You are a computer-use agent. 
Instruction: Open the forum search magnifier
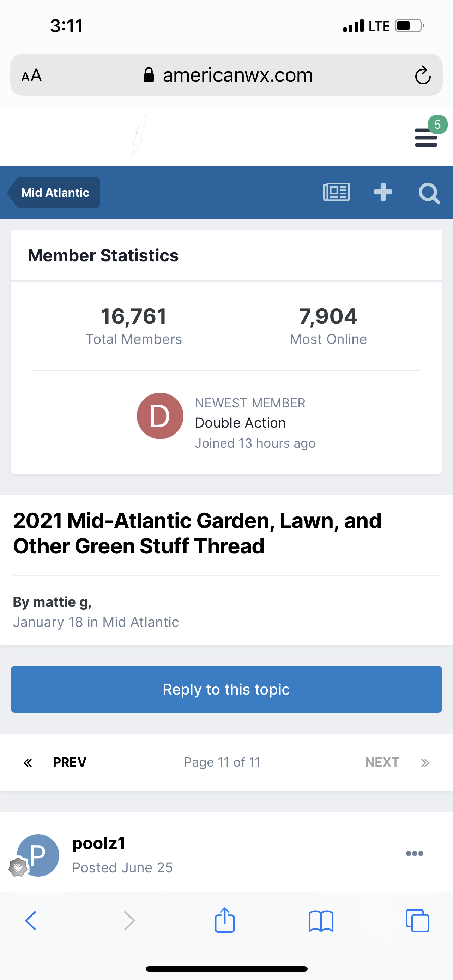429,193
